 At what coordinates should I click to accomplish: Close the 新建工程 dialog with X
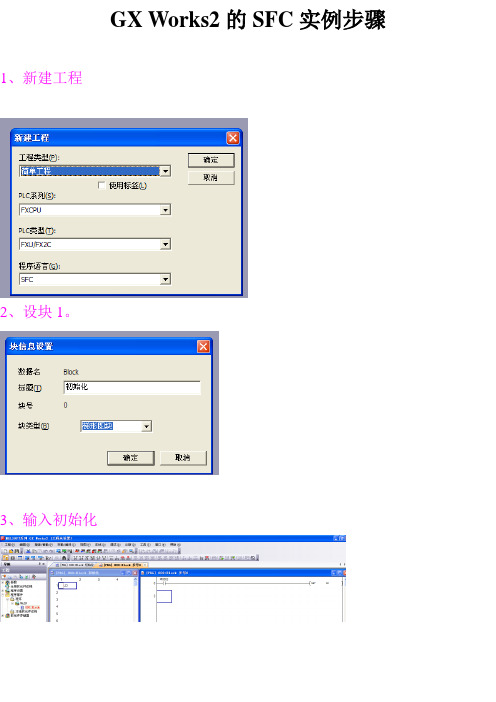point(233,138)
